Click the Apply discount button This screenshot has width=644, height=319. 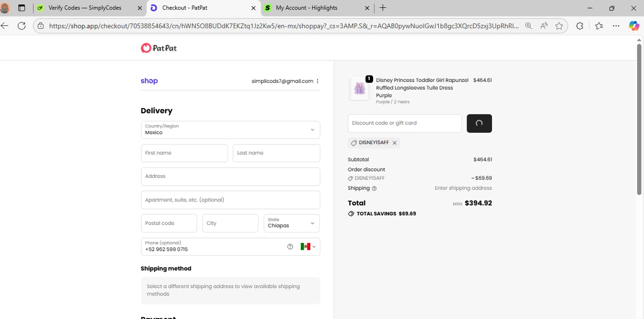point(479,123)
